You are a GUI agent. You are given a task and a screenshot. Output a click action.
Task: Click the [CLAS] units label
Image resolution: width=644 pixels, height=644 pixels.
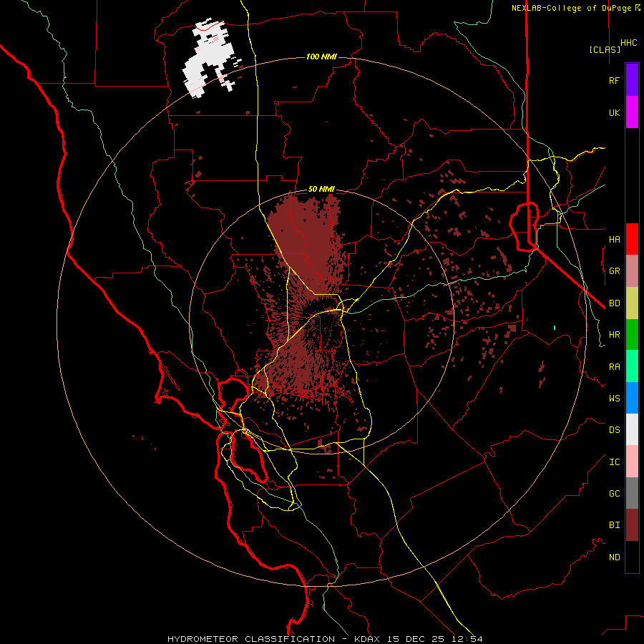point(605,49)
